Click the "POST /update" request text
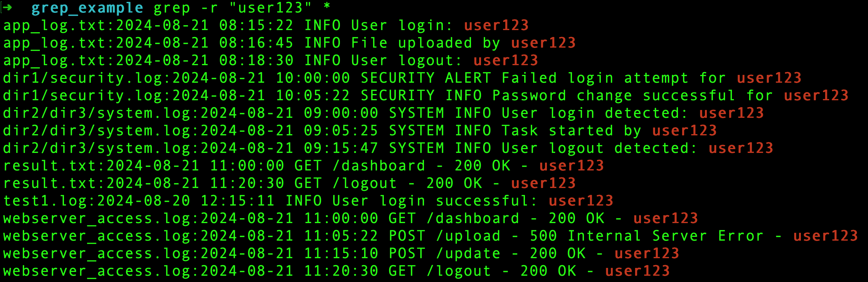Screen dimensions: 868x282 pos(444,254)
